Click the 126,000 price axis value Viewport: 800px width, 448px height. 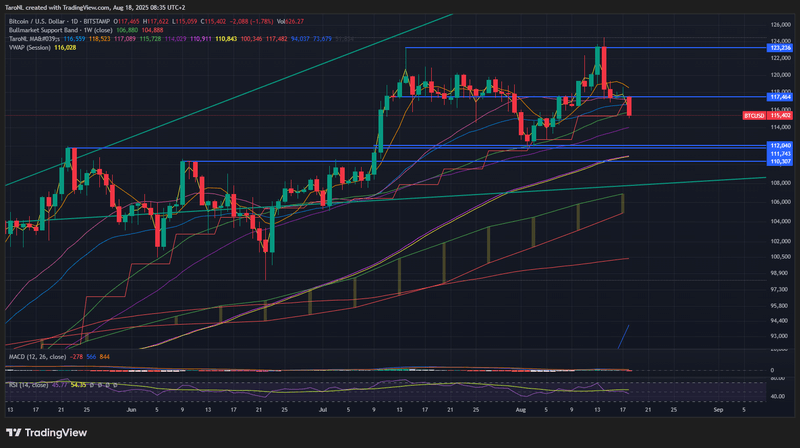[780, 24]
